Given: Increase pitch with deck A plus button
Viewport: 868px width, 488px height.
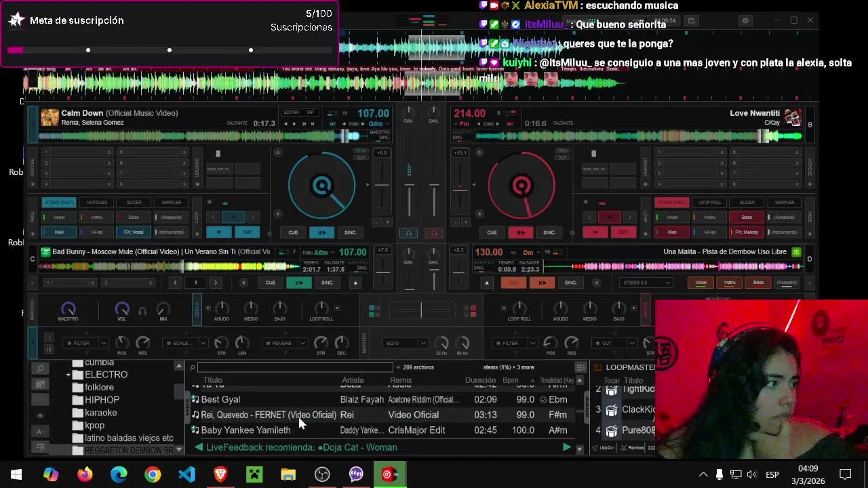Looking at the screenshot, I should click(x=387, y=222).
